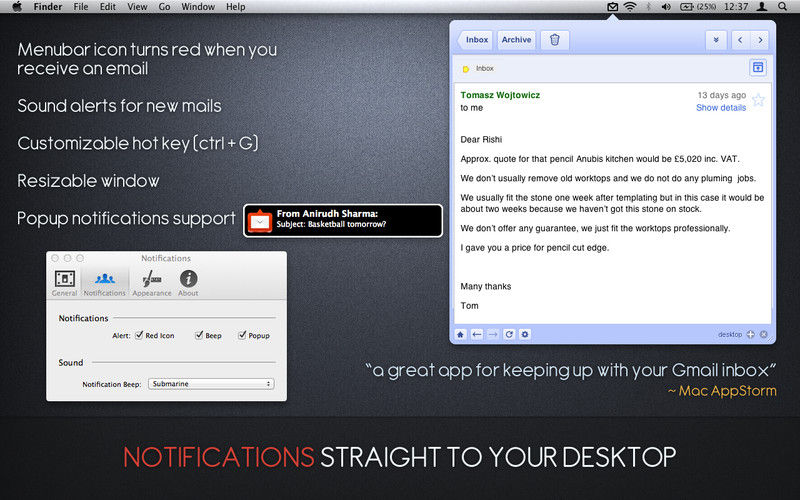This screenshot has width=800, height=500.
Task: Click the menubar clock 12:37
Action: 736,7
